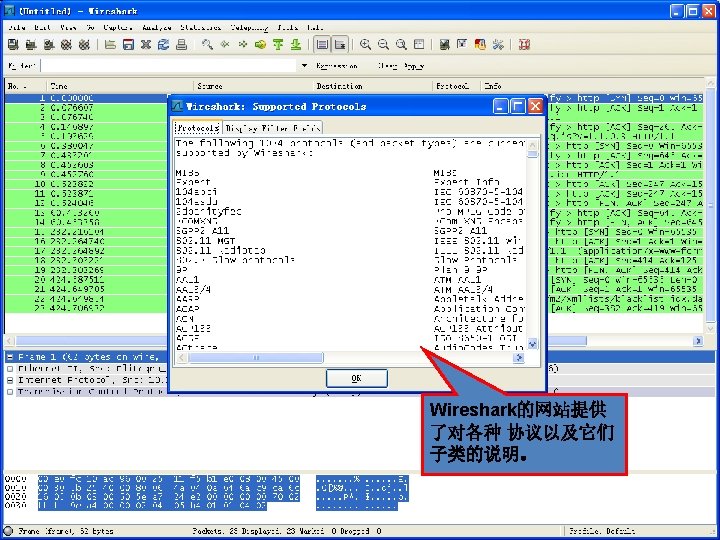Screen dimensions: 720x540
Task: Open the coloring rules editor
Action: [x=480, y=45]
